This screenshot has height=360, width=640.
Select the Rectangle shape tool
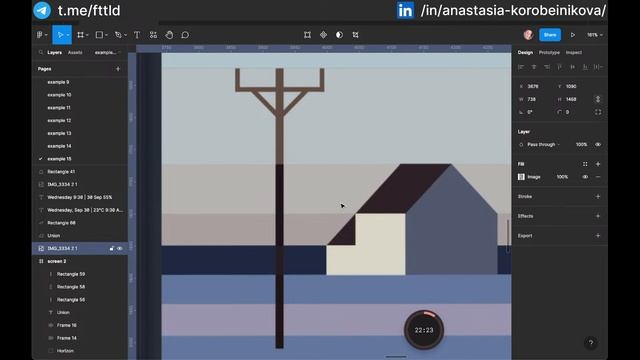[99, 35]
